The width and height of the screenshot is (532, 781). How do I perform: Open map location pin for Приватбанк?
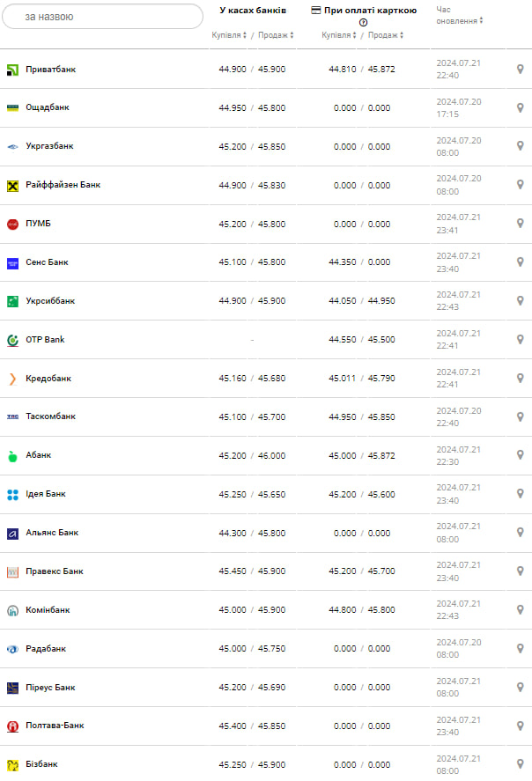[520, 69]
